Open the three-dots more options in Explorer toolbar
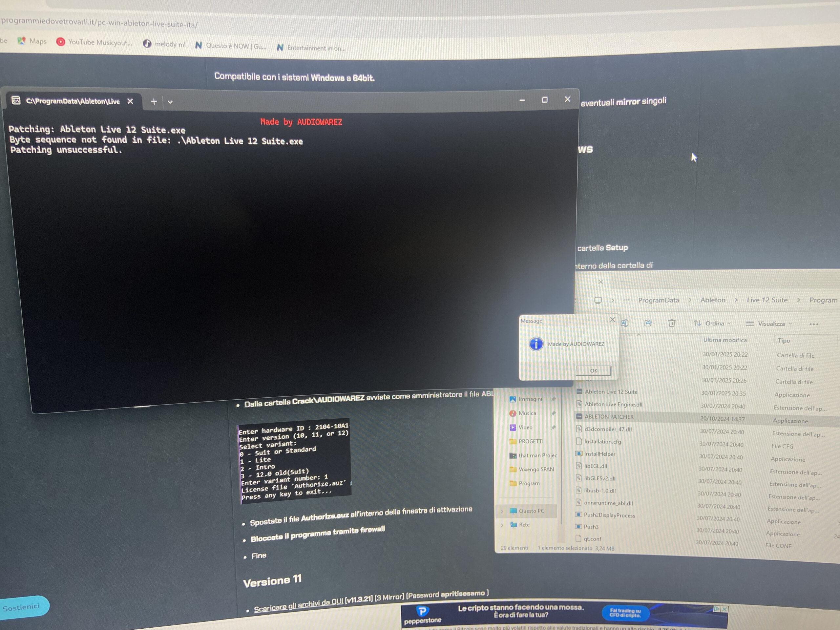Viewport: 840px width, 630px height. point(813,324)
